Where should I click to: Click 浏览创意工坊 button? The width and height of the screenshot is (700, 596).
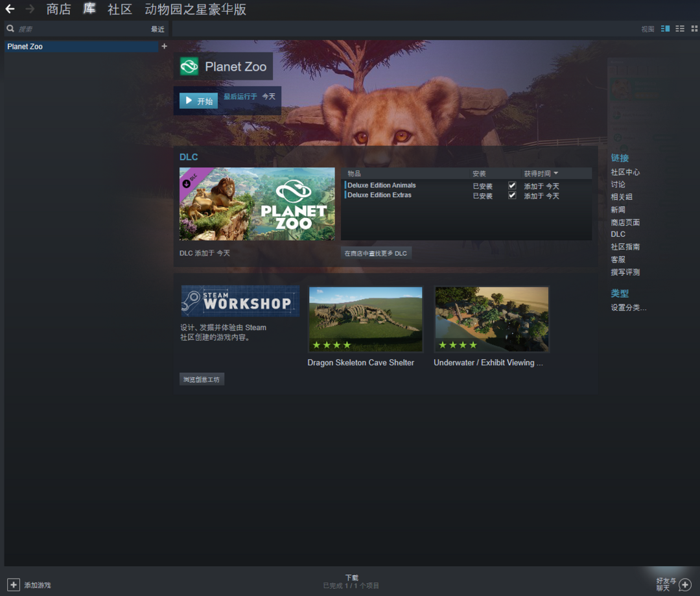pyautogui.click(x=202, y=379)
